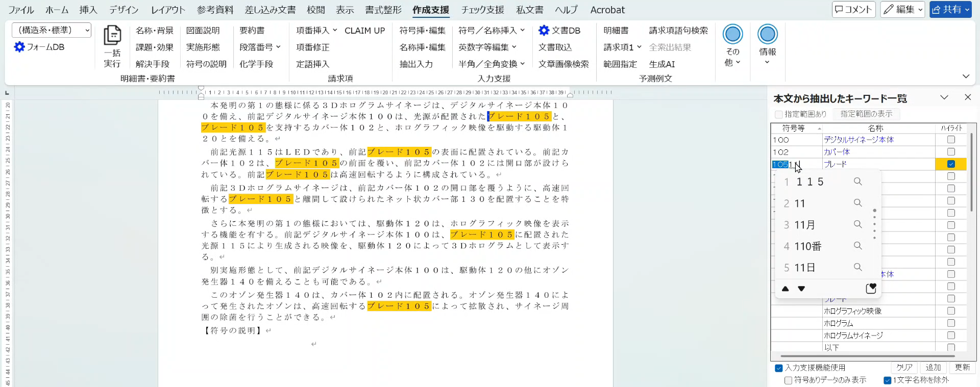
Task: Click デジタルサイネージ本体 name link
Action: [x=859, y=140]
